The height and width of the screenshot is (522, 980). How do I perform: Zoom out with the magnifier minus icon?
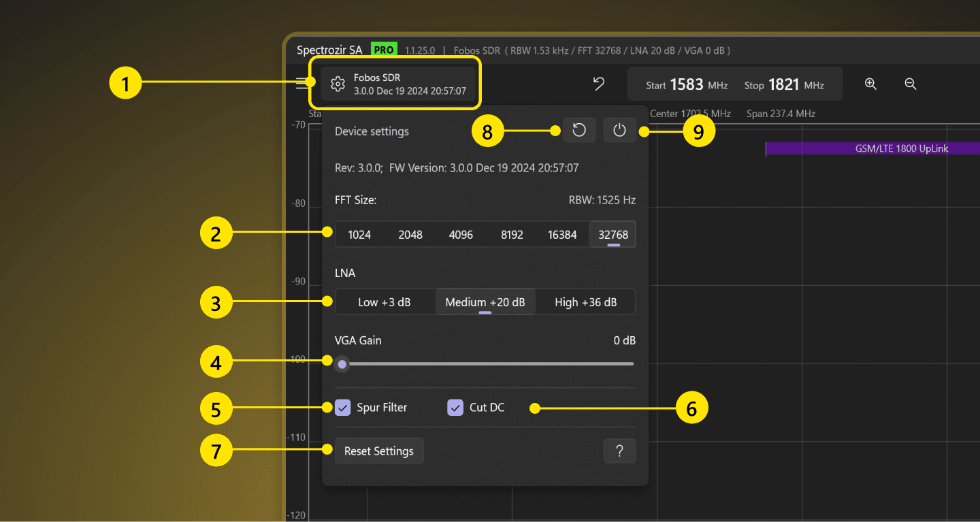point(911,84)
